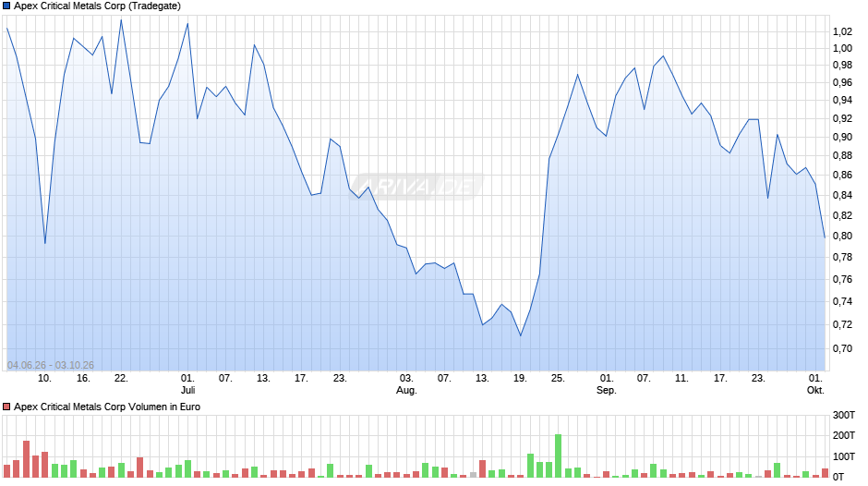This screenshot has height=486, width=868.
Task: Click the '25.' date label in August
Action: tap(558, 378)
